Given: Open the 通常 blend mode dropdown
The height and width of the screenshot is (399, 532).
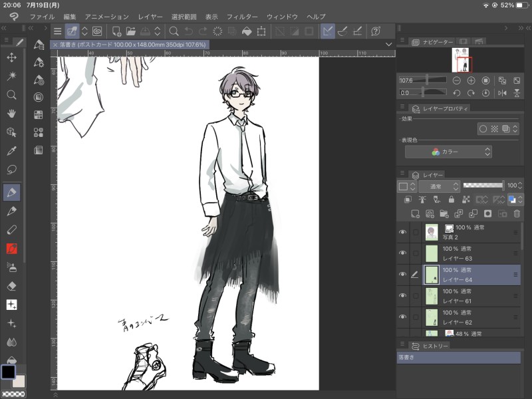Looking at the screenshot, I should 439,186.
